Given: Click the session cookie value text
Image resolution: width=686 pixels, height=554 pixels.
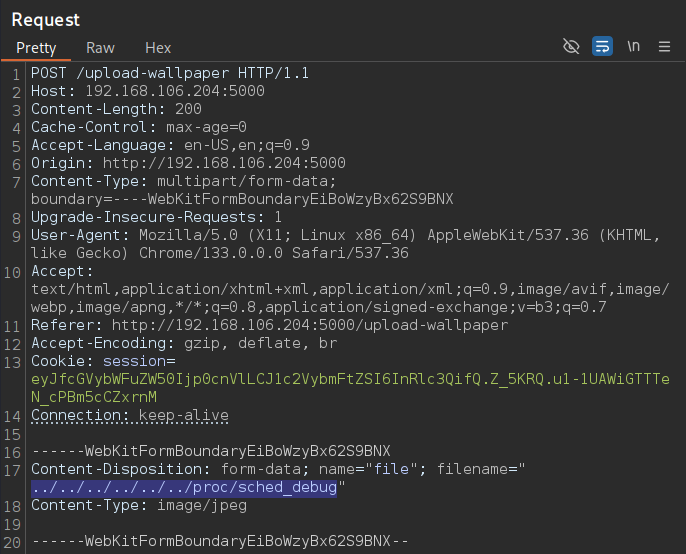Looking at the screenshot, I should pyautogui.click(x=350, y=388).
